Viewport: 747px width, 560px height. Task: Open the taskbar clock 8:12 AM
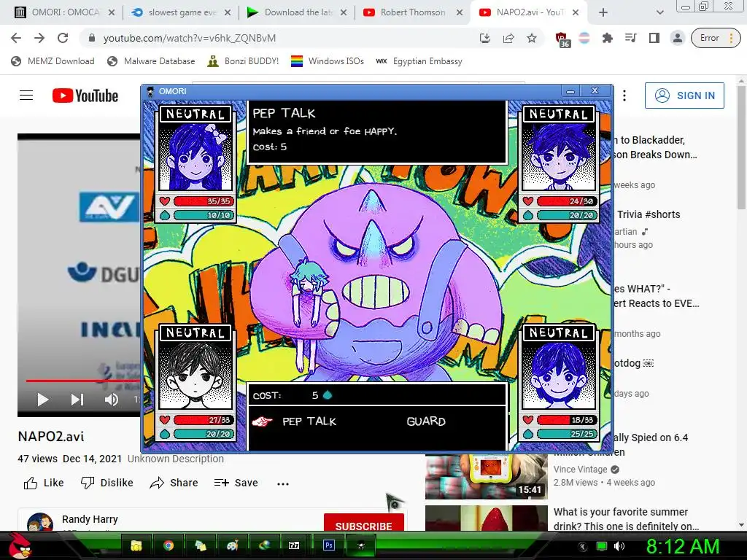(683, 546)
